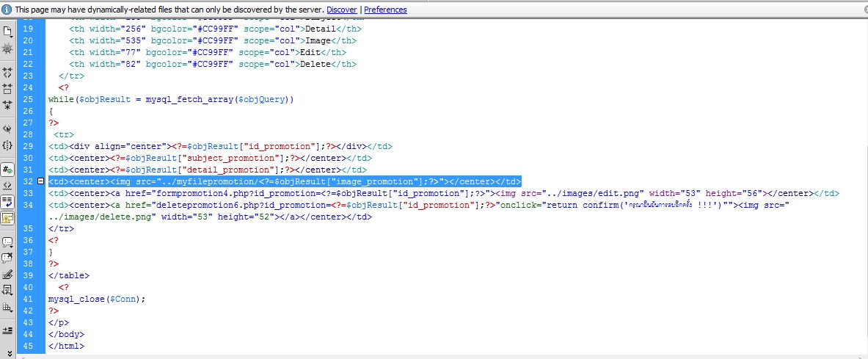868x359 pixels.
Task: Toggle Highlight Invalid Code button
Action: tap(8, 185)
